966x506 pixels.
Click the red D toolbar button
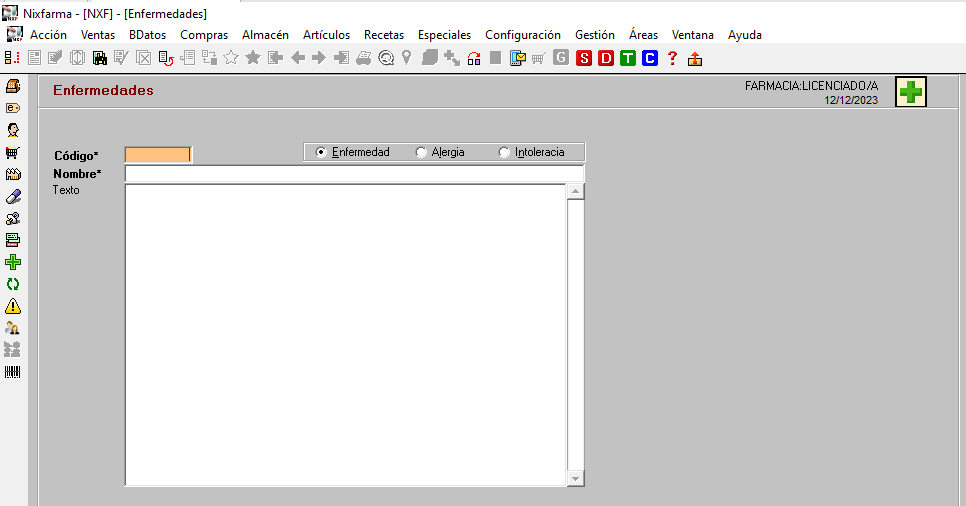(606, 59)
